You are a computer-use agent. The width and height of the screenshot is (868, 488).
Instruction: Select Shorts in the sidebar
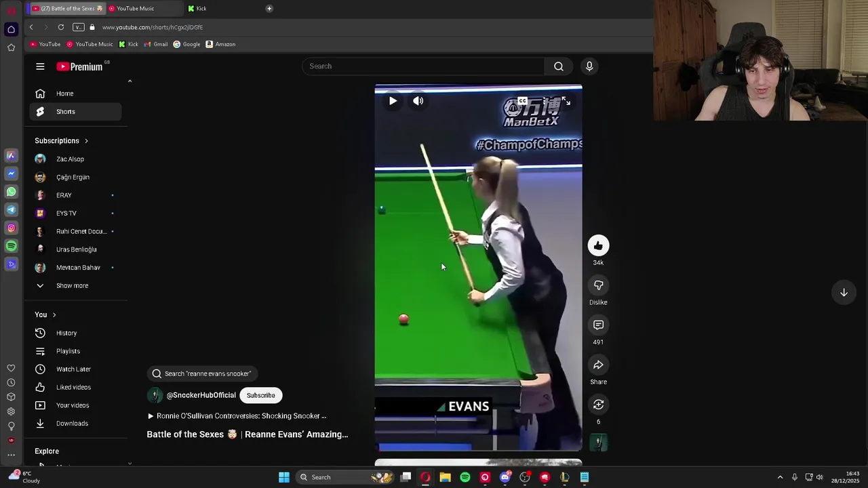tap(75, 111)
